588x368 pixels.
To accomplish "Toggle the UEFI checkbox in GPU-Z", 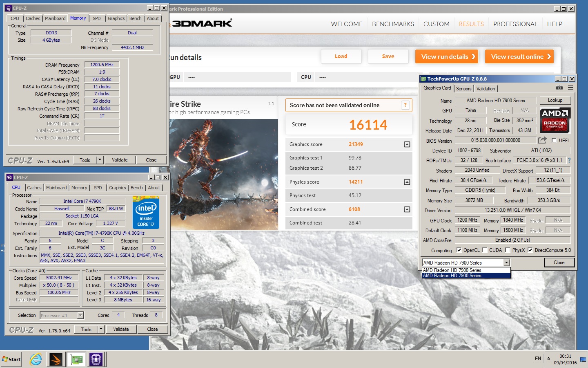I will click(x=554, y=140).
